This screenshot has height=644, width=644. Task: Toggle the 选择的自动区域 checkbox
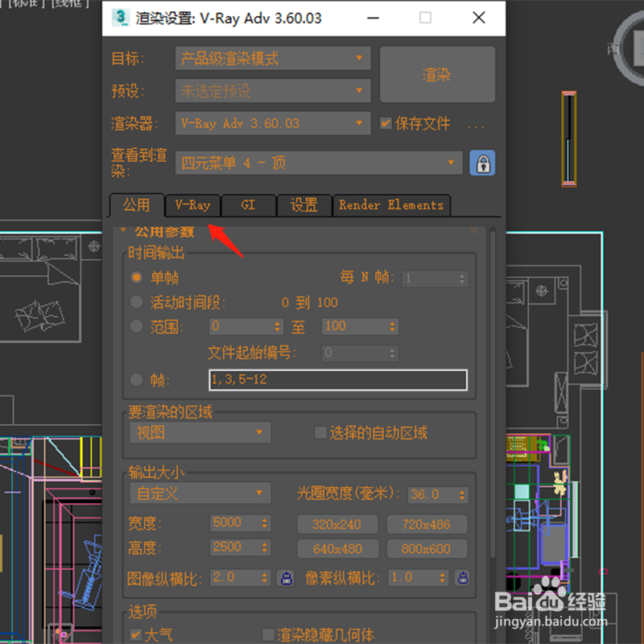[320, 432]
